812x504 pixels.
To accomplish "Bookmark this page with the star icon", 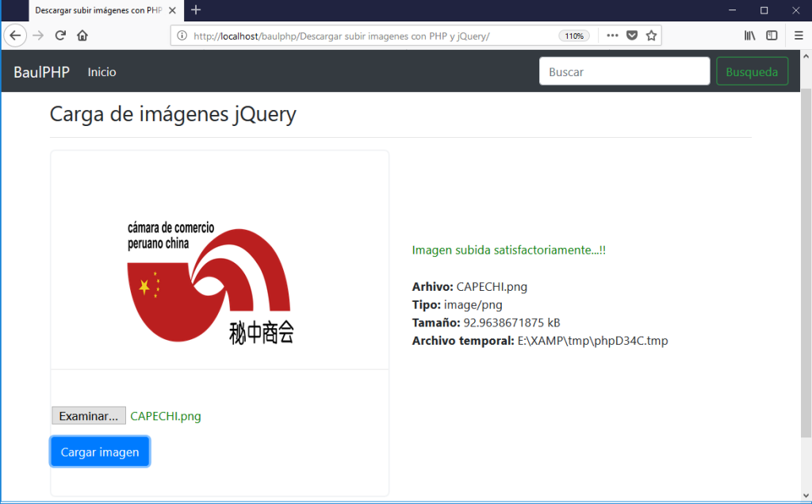I will (x=652, y=36).
